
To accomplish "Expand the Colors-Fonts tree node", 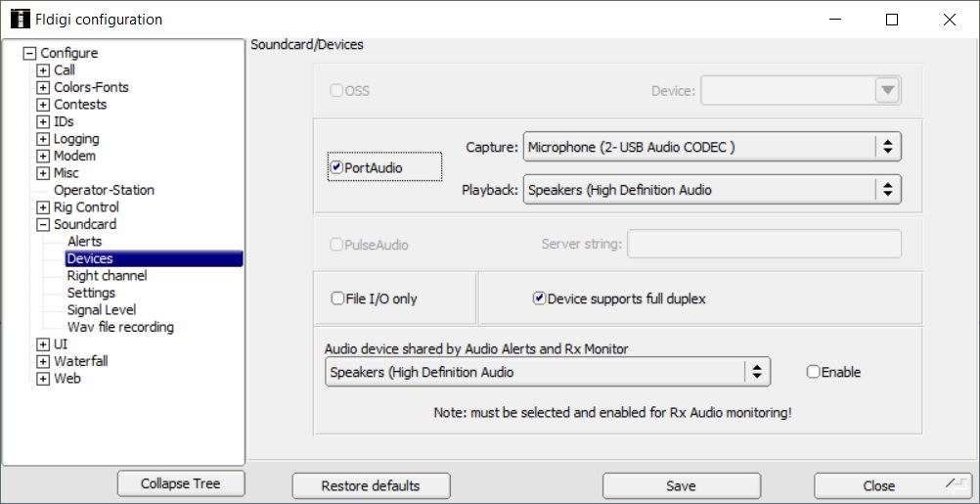I will (43, 87).
